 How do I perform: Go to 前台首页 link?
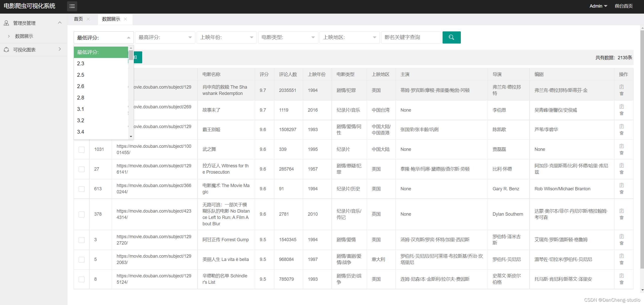624,6
